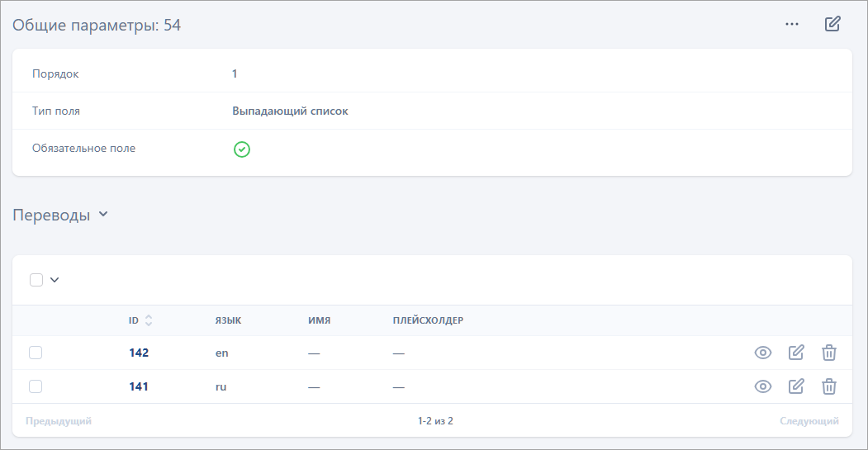The image size is (868, 450).
Task: Edit the ru translation row
Action: coord(796,386)
